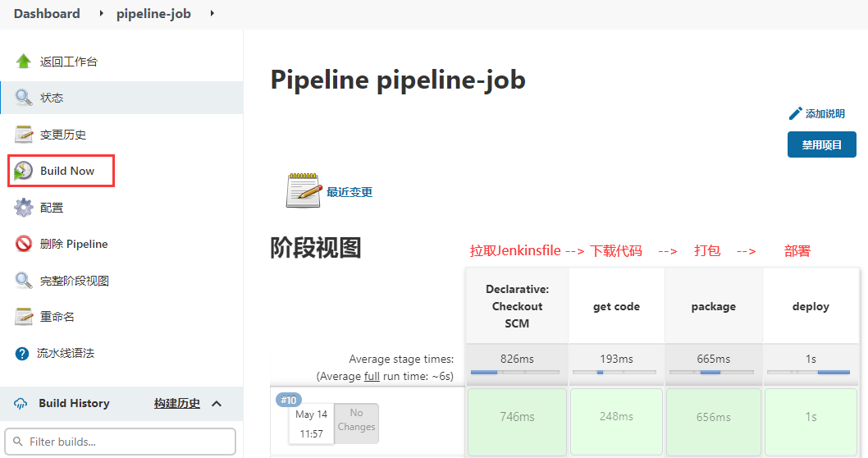Click the get code column header

tap(616, 306)
